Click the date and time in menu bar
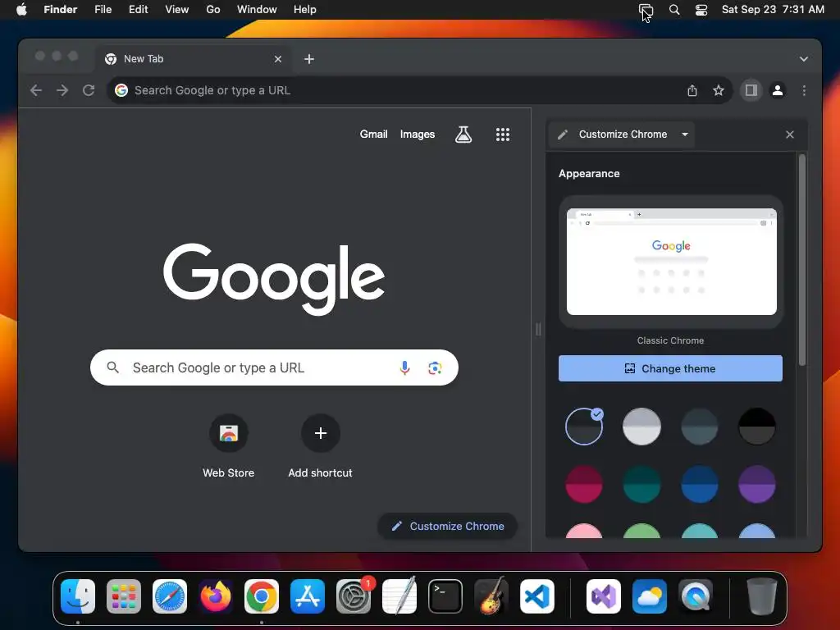Viewport: 840px width, 630px height. 773,10
